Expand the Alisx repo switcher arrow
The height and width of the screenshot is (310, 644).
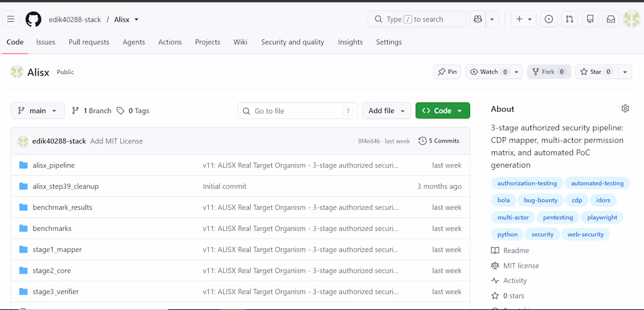click(x=136, y=19)
